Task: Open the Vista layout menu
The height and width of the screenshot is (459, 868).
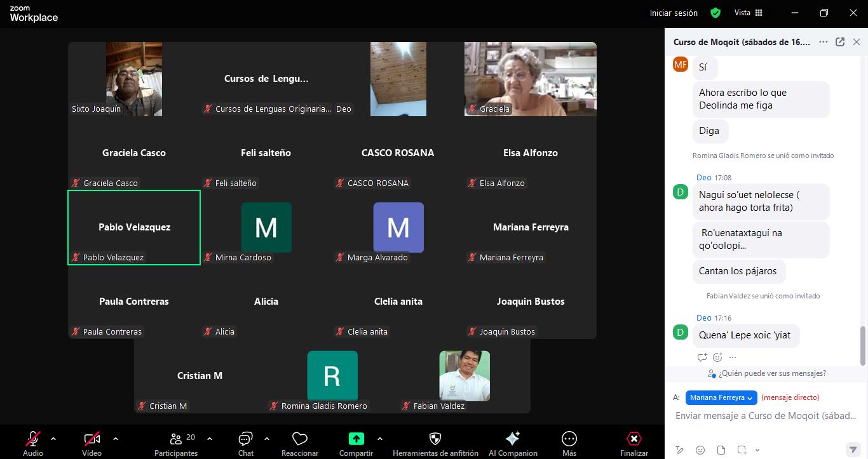Action: tap(748, 13)
